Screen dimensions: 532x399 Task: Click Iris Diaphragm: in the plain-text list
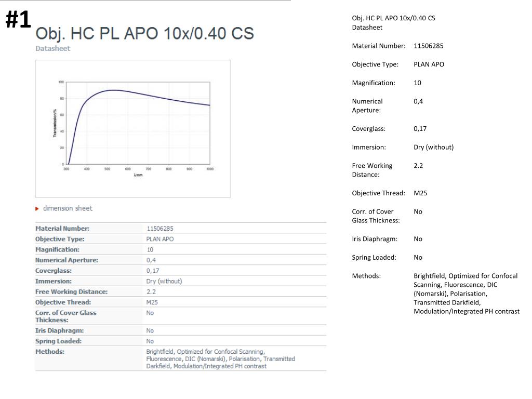pyautogui.click(x=375, y=239)
